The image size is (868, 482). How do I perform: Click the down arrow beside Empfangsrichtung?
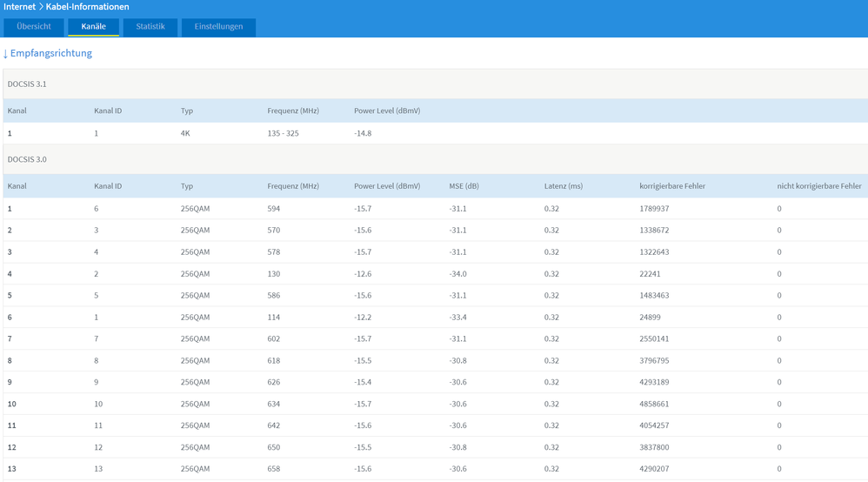point(5,54)
